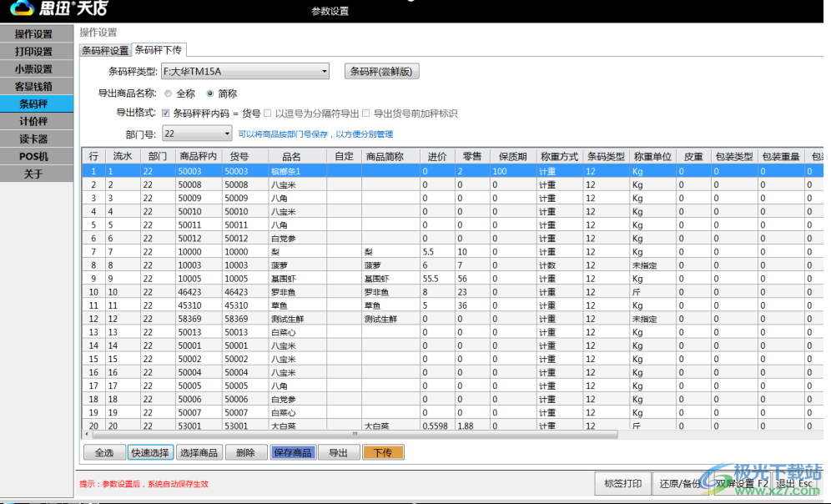831x504 pixels.
Task: Click the 退出 Esc button
Action: [794, 483]
